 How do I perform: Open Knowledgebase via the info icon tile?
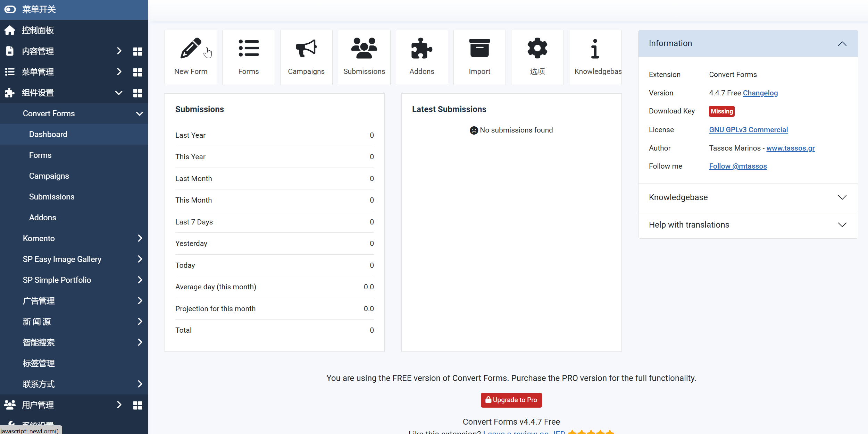(595, 49)
